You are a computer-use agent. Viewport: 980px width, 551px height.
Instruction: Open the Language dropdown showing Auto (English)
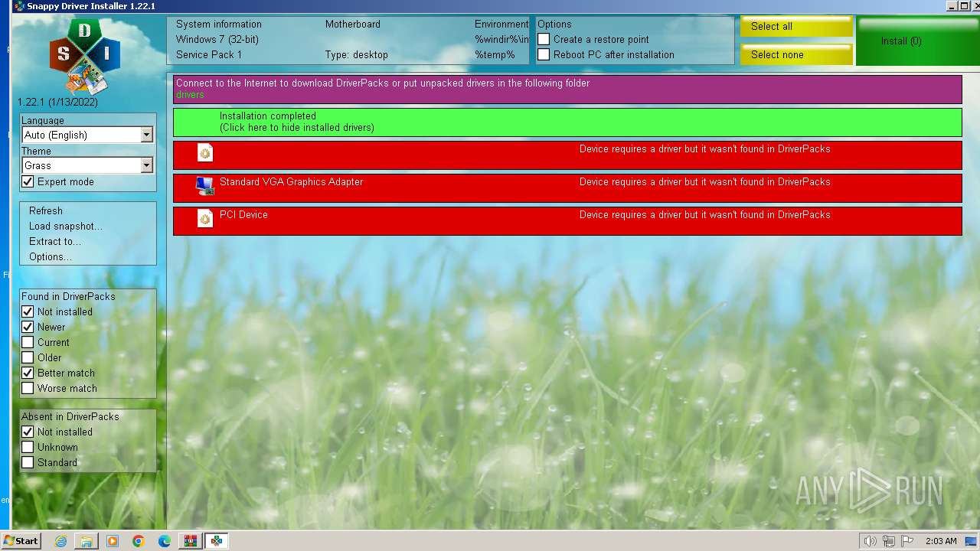87,135
